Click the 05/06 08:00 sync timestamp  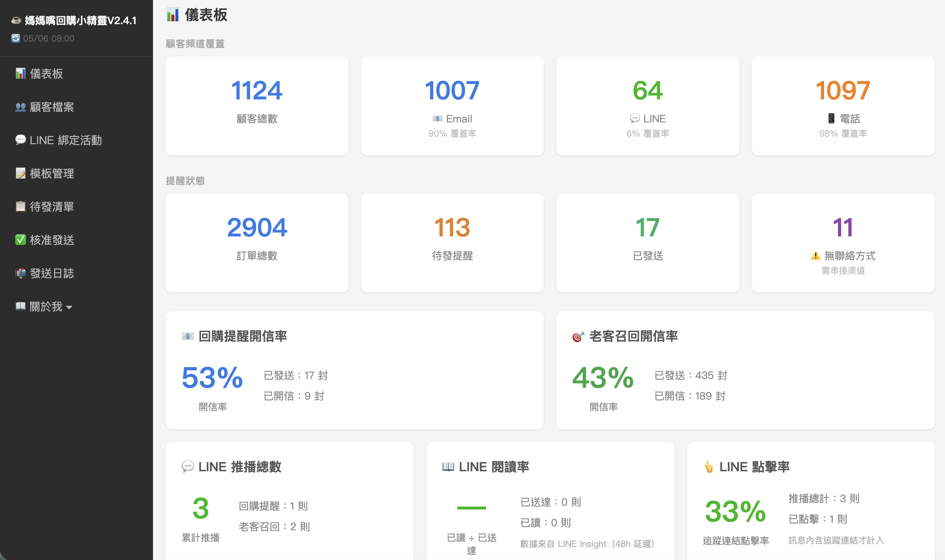(49, 38)
